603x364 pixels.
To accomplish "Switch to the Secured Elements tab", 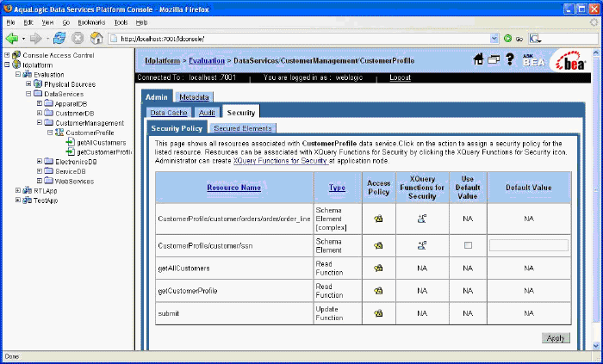I will click(243, 128).
